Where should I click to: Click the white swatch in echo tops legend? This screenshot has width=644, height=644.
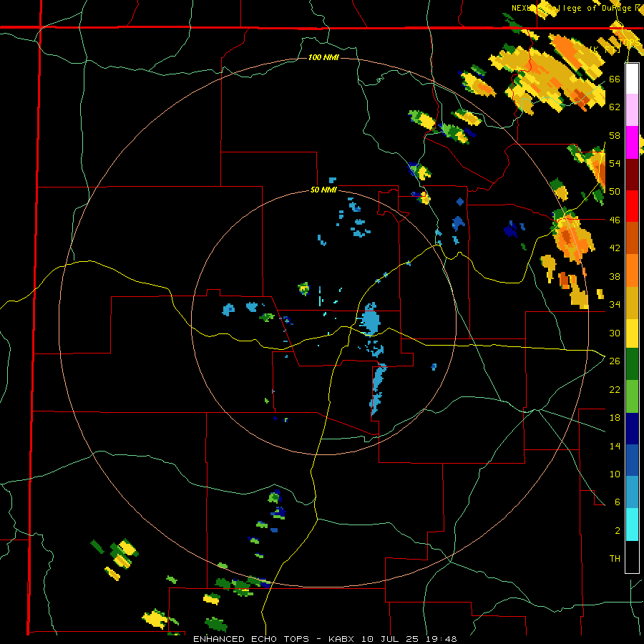pos(632,79)
